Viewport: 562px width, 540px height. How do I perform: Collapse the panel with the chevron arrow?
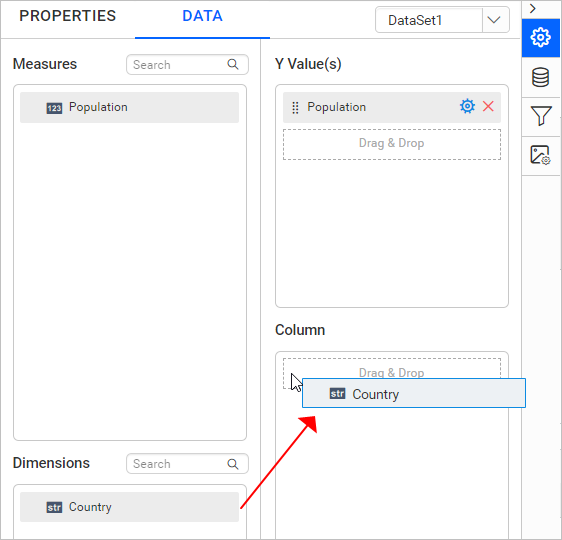pyautogui.click(x=533, y=9)
